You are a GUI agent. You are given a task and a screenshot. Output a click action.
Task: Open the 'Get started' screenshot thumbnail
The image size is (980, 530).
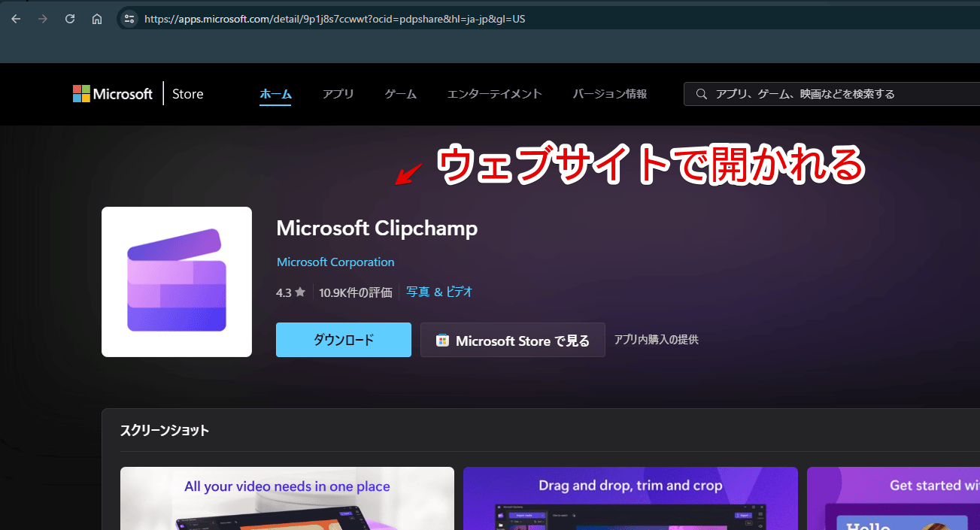point(894,498)
